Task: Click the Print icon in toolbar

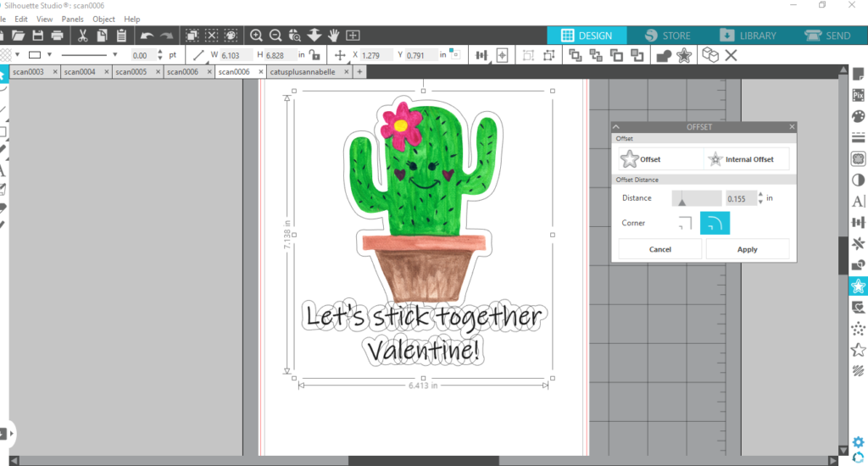Action: [58, 36]
